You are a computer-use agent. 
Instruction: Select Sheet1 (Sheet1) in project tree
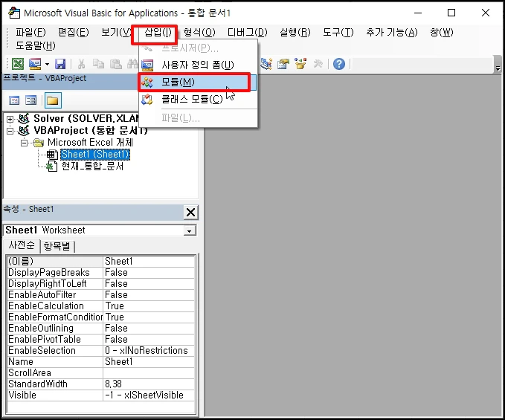coord(95,155)
